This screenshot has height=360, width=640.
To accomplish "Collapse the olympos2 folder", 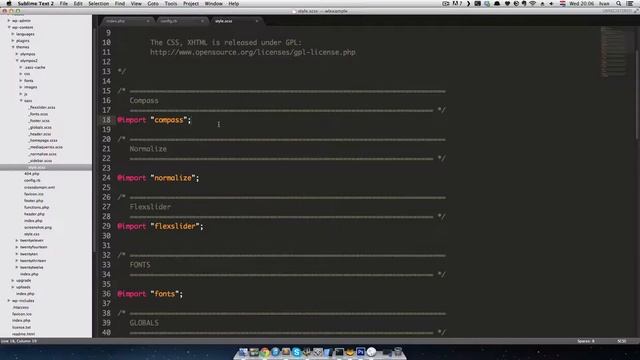I will pos(17,60).
